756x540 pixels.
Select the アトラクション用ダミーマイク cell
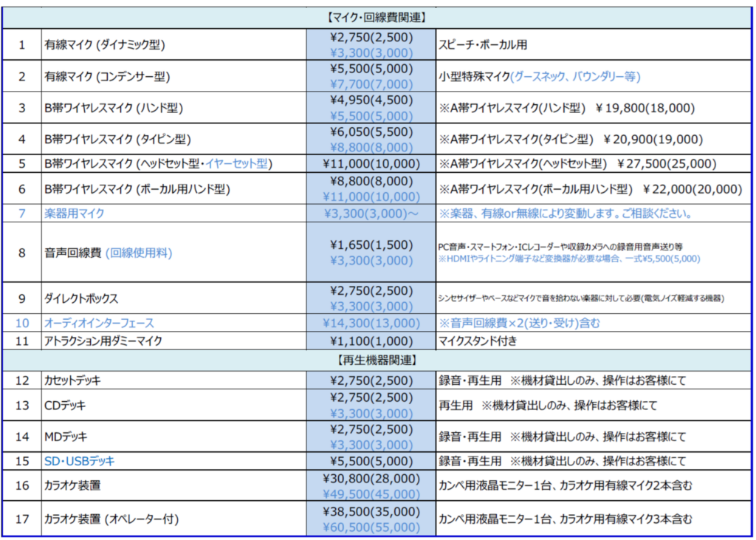point(103,341)
